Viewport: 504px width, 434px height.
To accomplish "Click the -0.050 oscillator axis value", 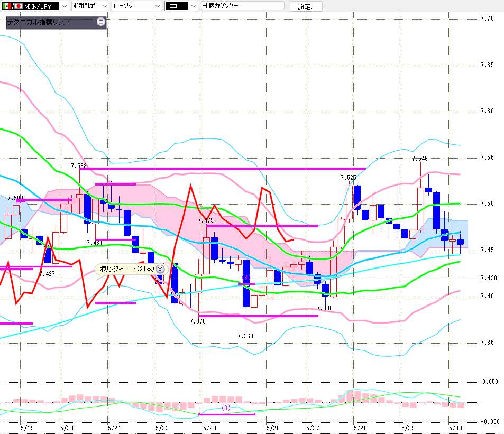I will pyautogui.click(x=490, y=422).
